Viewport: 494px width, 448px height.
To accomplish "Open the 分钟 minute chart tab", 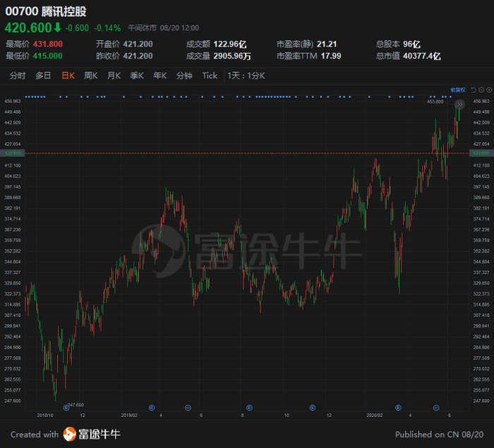I will (184, 75).
